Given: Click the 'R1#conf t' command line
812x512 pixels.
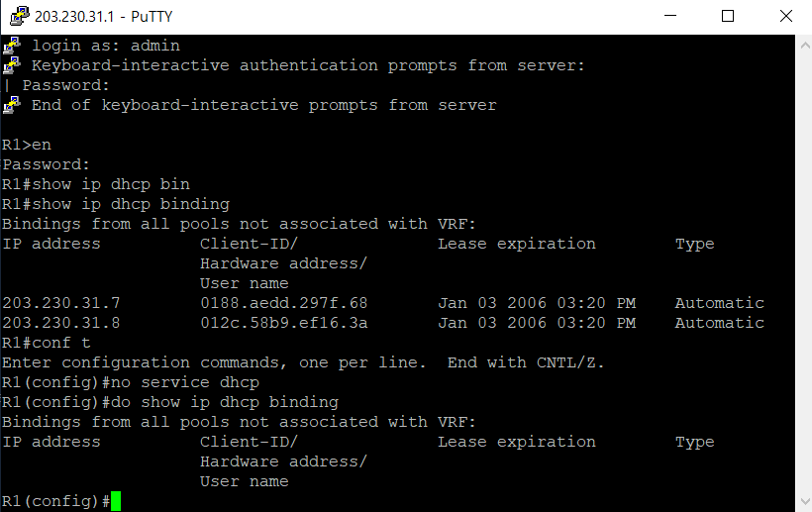Looking at the screenshot, I should (x=47, y=343).
